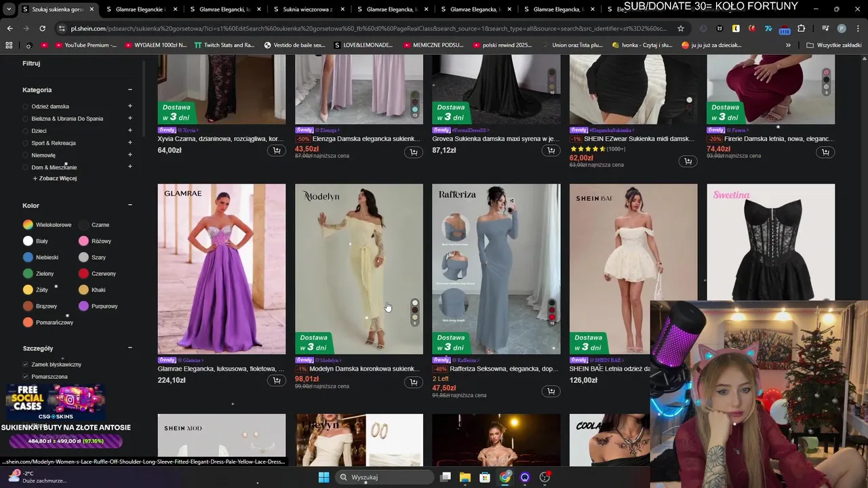Reload the page

click(42, 28)
